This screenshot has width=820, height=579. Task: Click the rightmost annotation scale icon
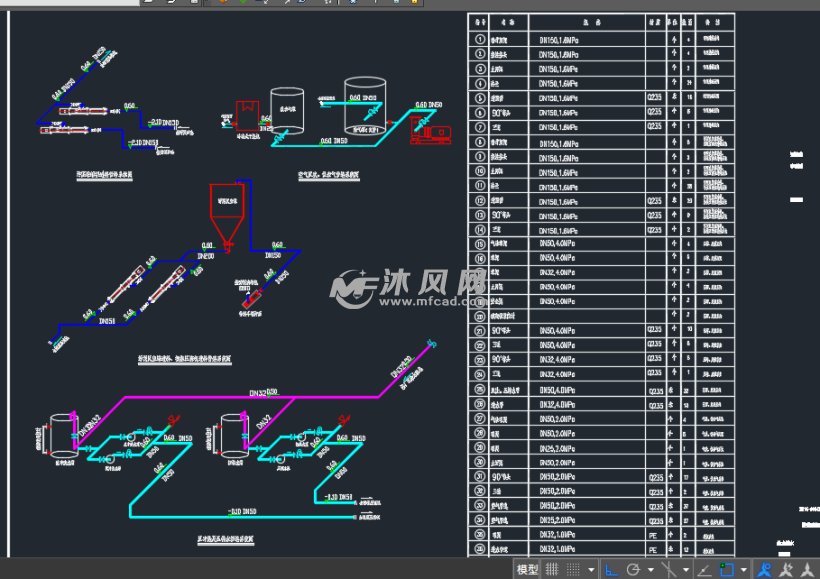(807, 570)
